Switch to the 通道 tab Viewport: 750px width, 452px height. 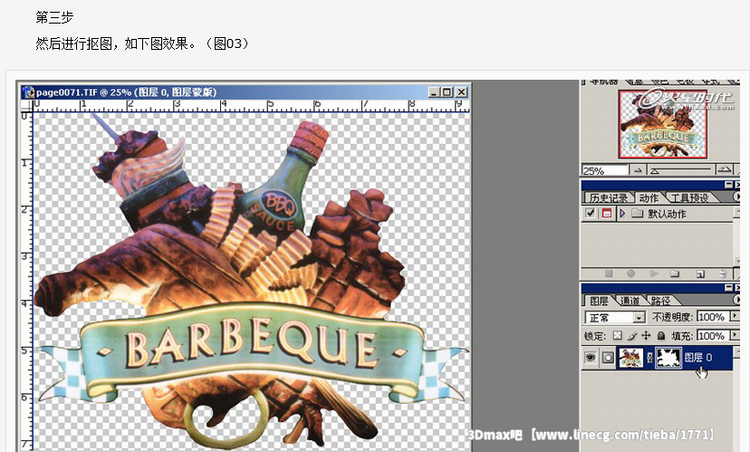[629, 301]
